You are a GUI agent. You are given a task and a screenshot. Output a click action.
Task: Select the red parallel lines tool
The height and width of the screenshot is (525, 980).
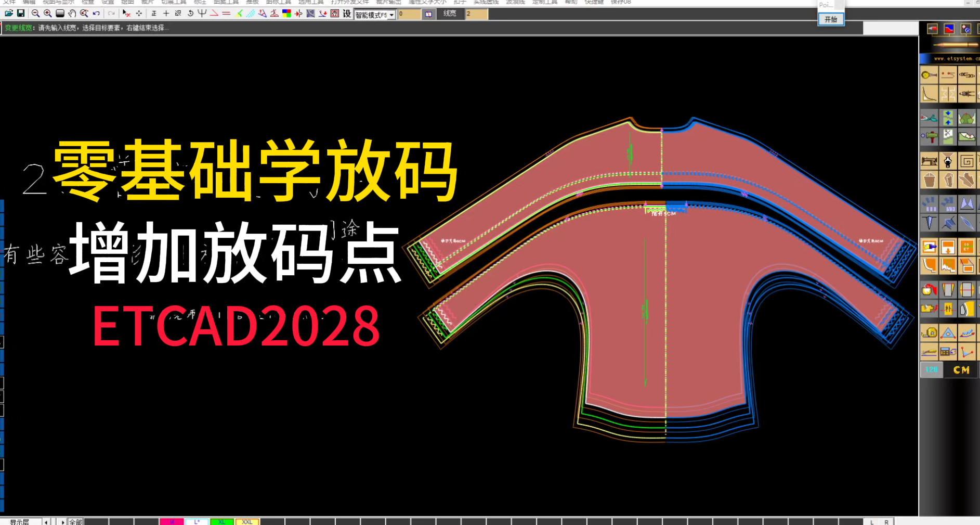[226, 14]
